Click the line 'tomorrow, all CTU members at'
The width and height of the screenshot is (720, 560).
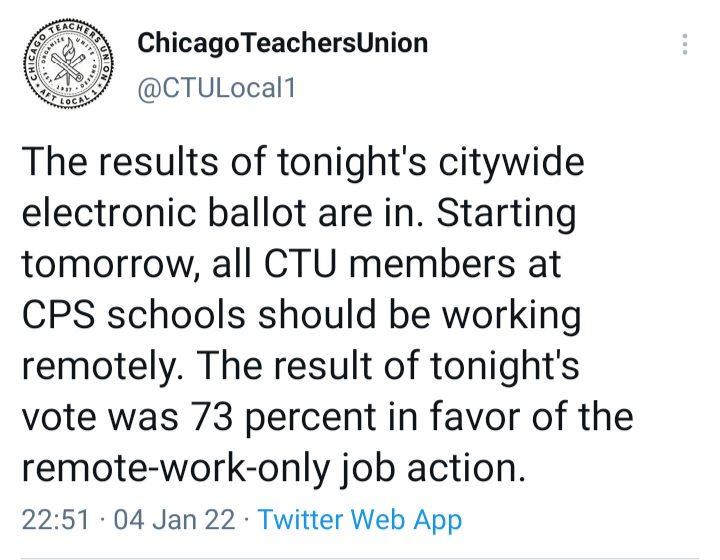click(291, 264)
